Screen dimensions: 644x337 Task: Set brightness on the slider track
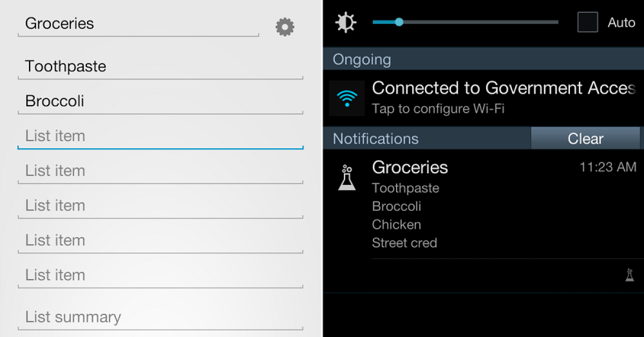465,23
